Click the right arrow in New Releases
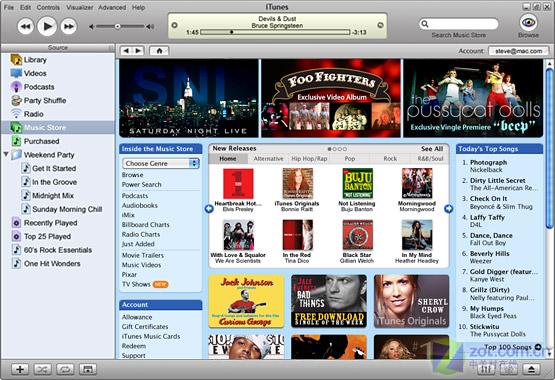This screenshot has height=380, width=555. (448, 209)
